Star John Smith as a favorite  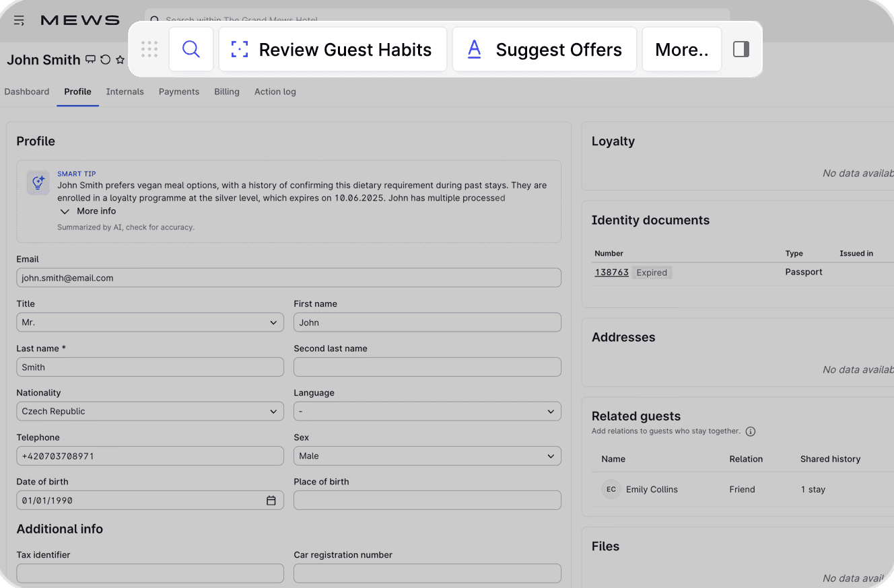click(121, 60)
